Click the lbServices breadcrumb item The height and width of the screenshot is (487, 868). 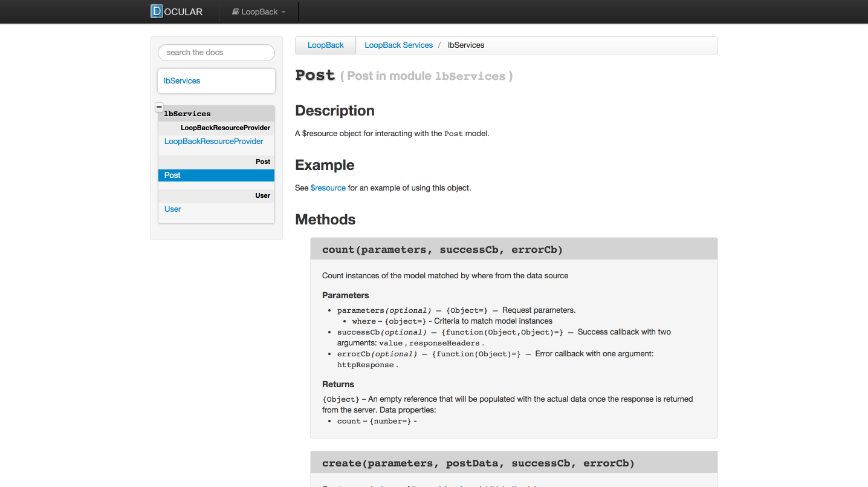click(465, 45)
